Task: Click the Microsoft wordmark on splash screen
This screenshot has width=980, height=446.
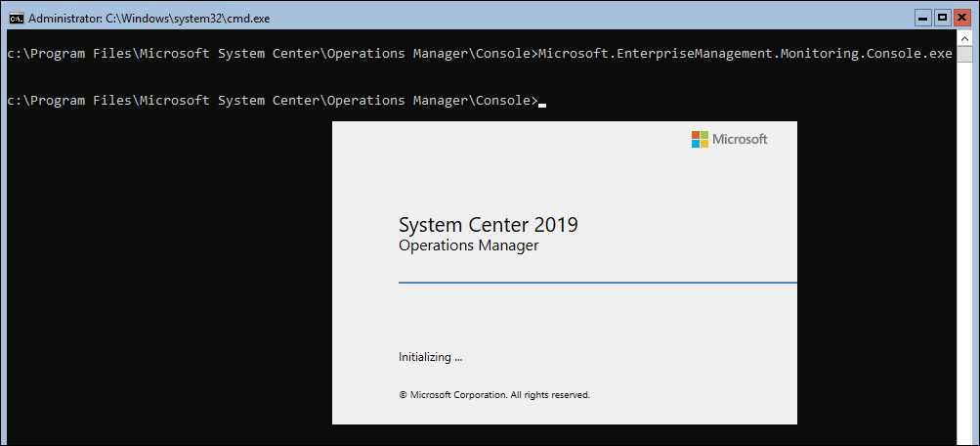Action: coord(740,139)
